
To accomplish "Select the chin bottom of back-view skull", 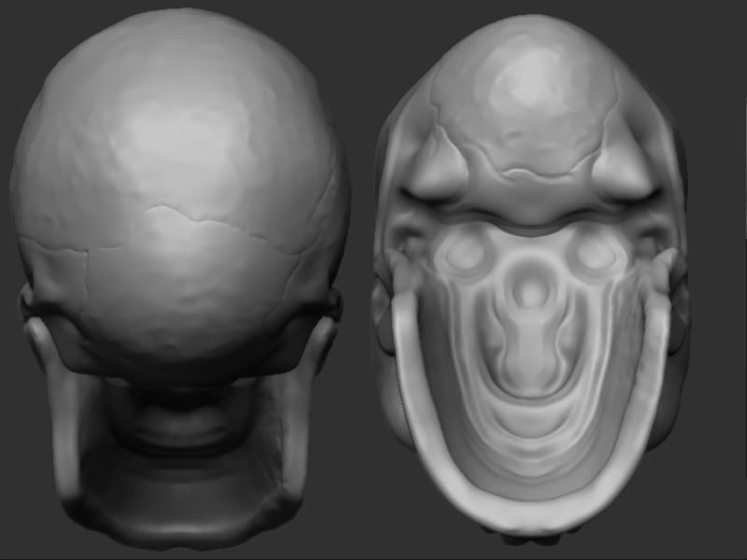I will [x=177, y=530].
